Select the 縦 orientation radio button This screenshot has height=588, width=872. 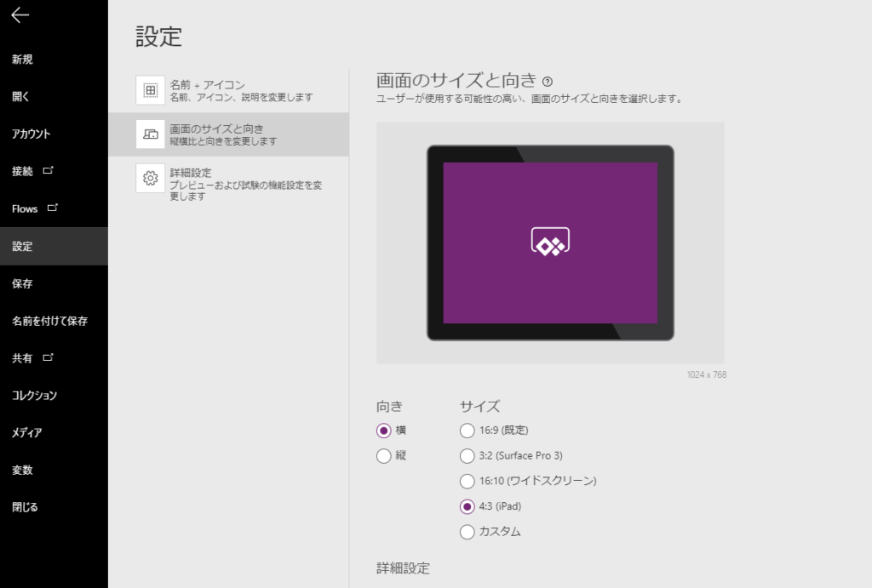click(384, 456)
